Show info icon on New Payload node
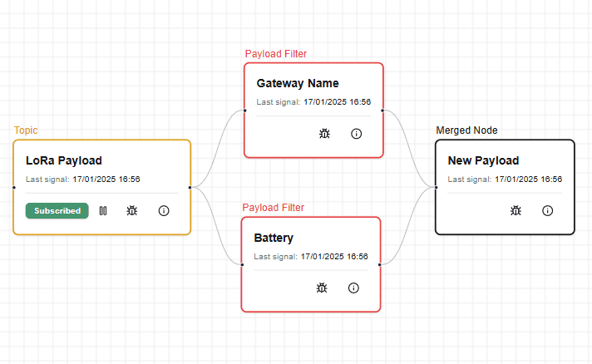 click(x=547, y=210)
